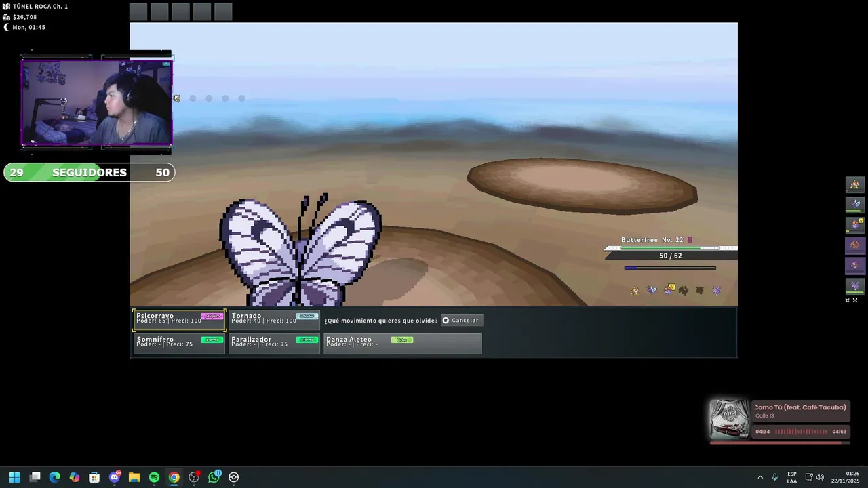Open OBS Studio from the taskbar
The height and width of the screenshot is (488, 868).
(194, 477)
